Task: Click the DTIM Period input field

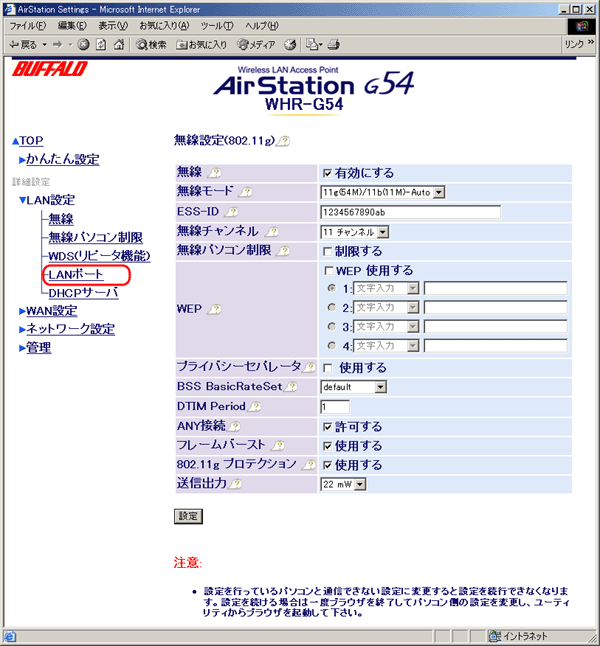Action: coord(335,407)
